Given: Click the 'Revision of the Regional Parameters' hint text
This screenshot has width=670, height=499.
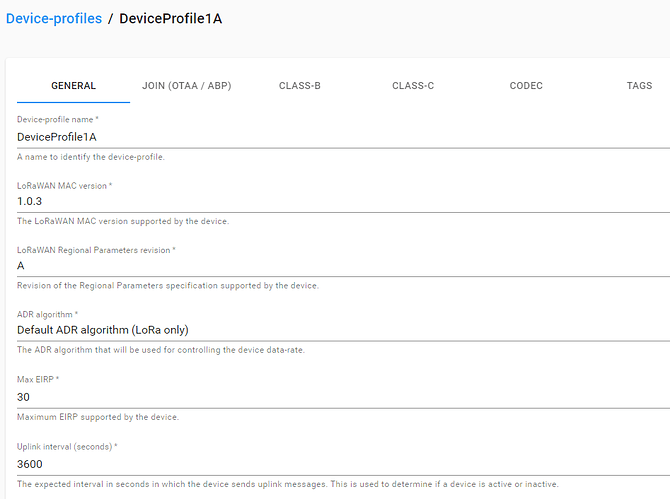Looking at the screenshot, I should [168, 285].
